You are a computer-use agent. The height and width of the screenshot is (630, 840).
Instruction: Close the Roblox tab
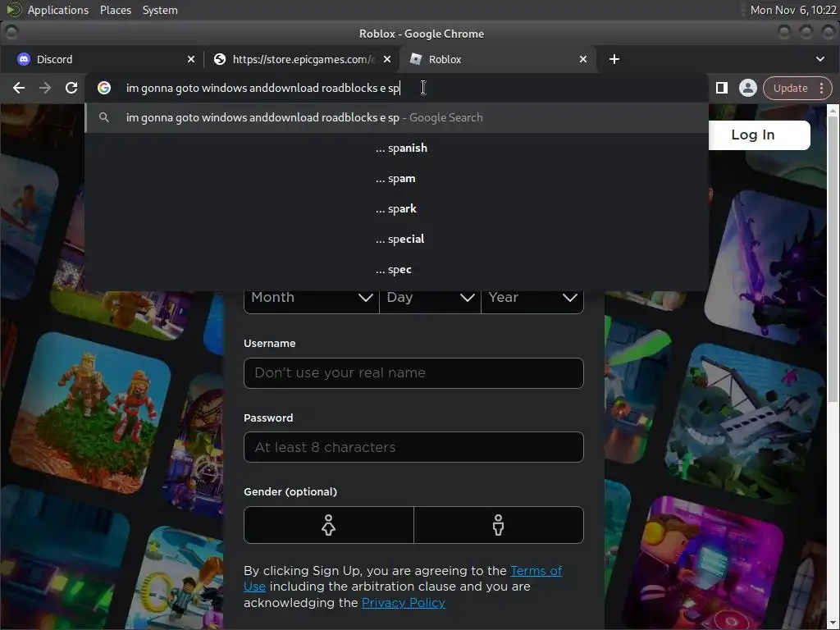pyautogui.click(x=583, y=59)
